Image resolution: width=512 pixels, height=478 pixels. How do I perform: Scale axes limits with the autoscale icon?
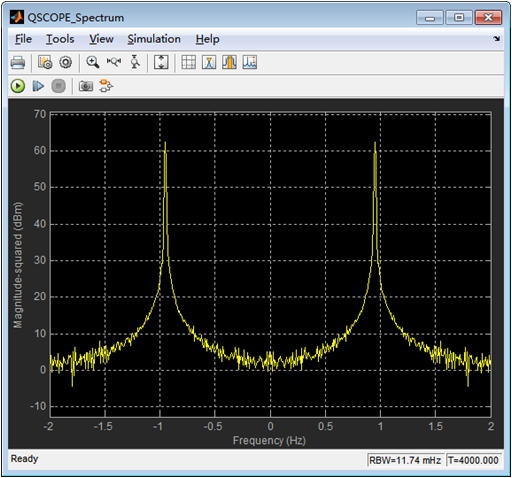coord(161,62)
